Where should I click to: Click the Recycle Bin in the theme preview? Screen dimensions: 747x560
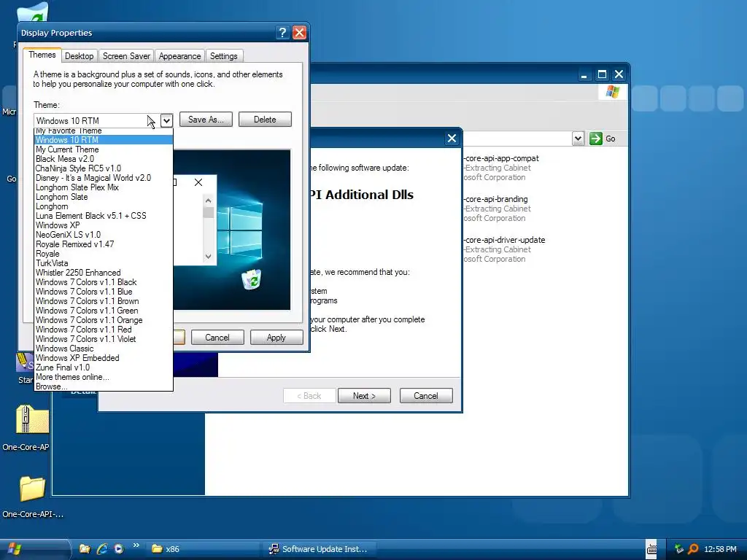(252, 279)
